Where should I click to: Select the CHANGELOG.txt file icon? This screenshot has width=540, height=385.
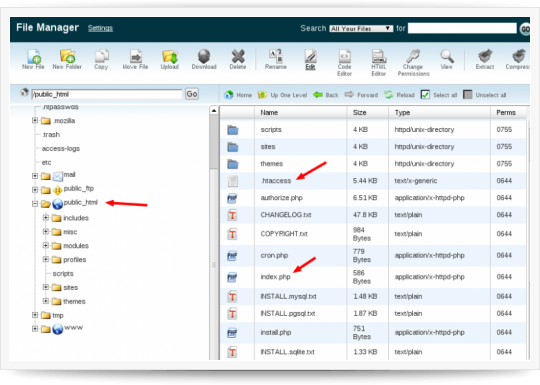tap(232, 215)
